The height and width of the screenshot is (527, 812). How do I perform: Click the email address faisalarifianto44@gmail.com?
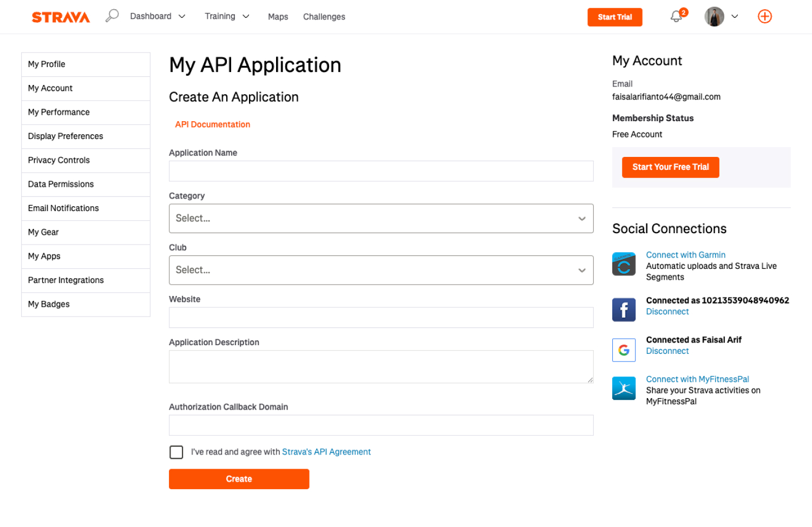click(x=666, y=97)
